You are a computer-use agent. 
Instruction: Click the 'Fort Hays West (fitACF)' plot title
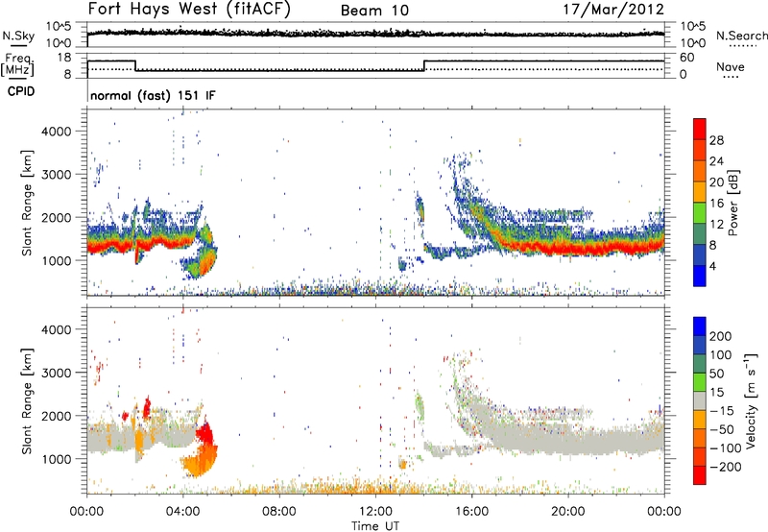[189, 9]
